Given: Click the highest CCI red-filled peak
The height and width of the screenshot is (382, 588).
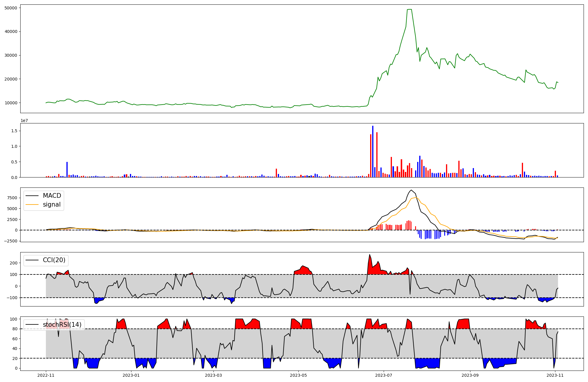Looking at the screenshot, I should click(370, 255).
